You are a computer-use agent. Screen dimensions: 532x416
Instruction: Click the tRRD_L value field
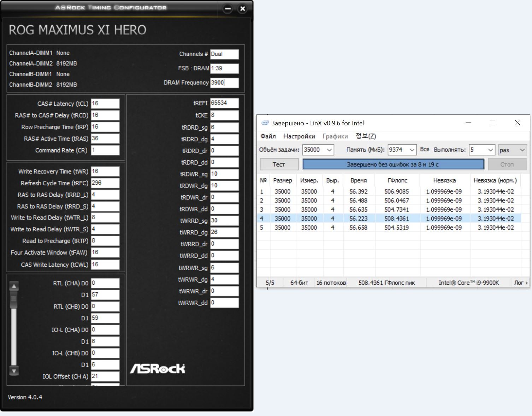105,195
